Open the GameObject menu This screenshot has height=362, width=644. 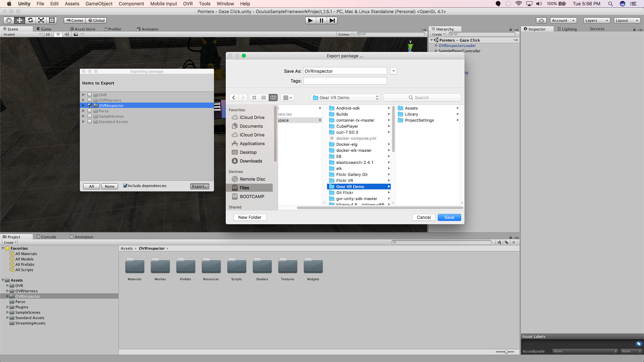tap(99, 4)
